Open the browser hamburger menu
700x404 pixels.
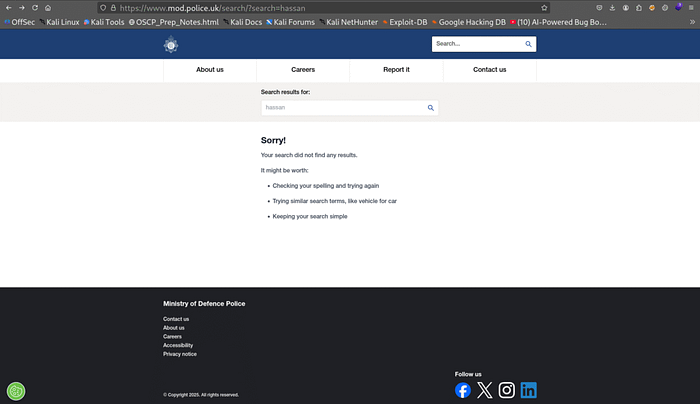[692, 8]
